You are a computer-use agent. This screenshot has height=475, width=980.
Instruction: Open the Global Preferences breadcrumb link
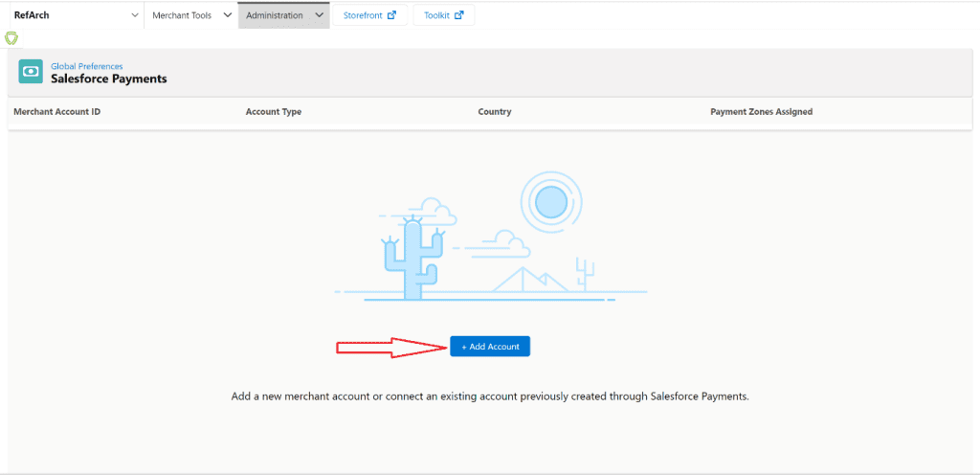coord(86,66)
